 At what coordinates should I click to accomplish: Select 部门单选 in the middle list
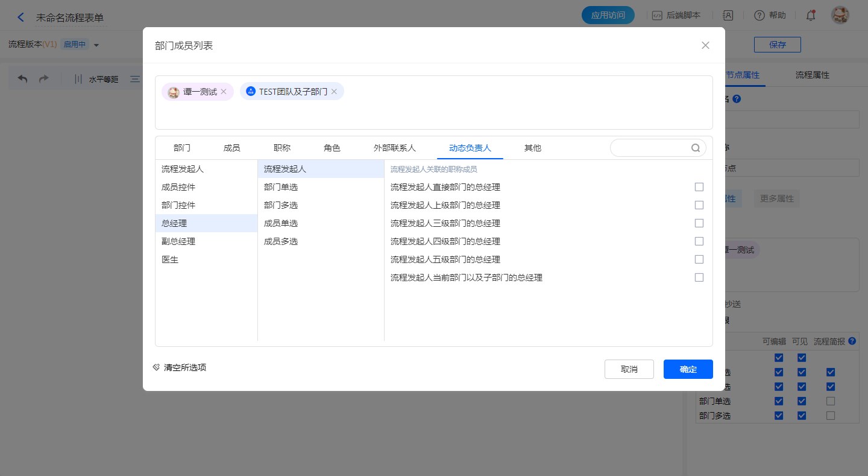[x=281, y=187]
